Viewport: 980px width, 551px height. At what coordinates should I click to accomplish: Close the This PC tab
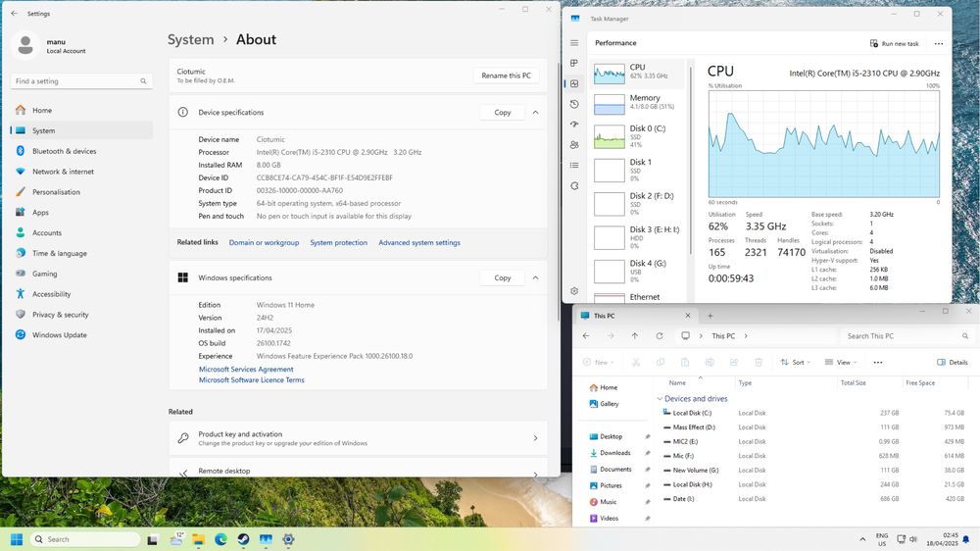[x=688, y=316]
